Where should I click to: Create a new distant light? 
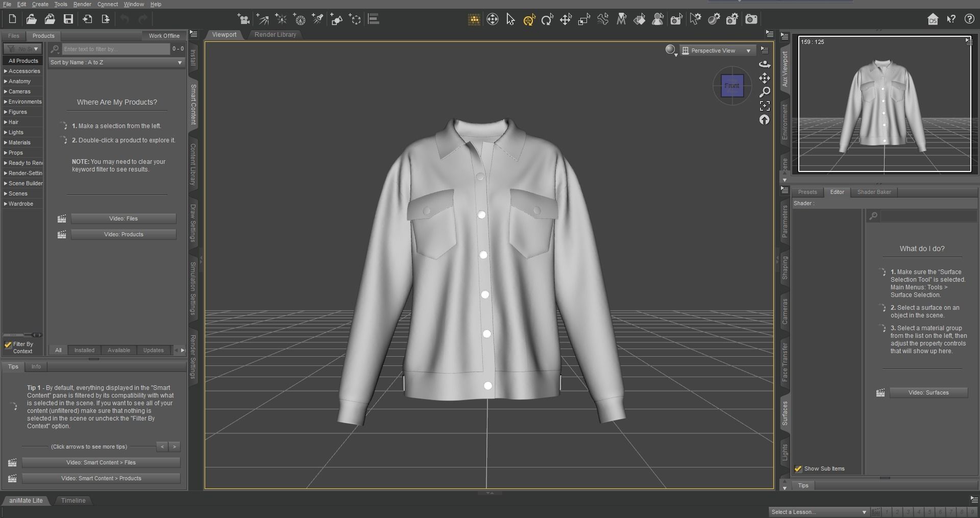(x=262, y=19)
